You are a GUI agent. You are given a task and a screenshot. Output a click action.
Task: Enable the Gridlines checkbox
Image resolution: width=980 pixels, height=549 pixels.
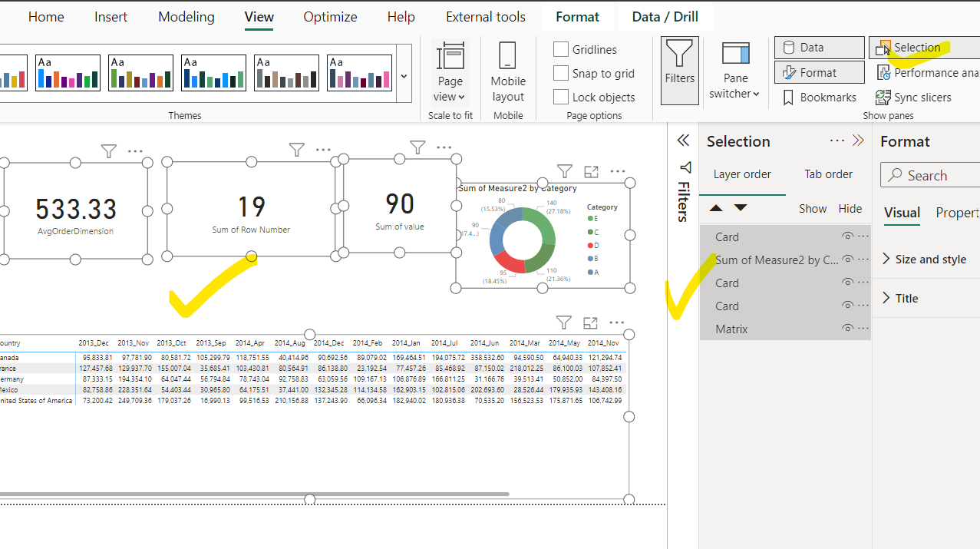coord(561,49)
